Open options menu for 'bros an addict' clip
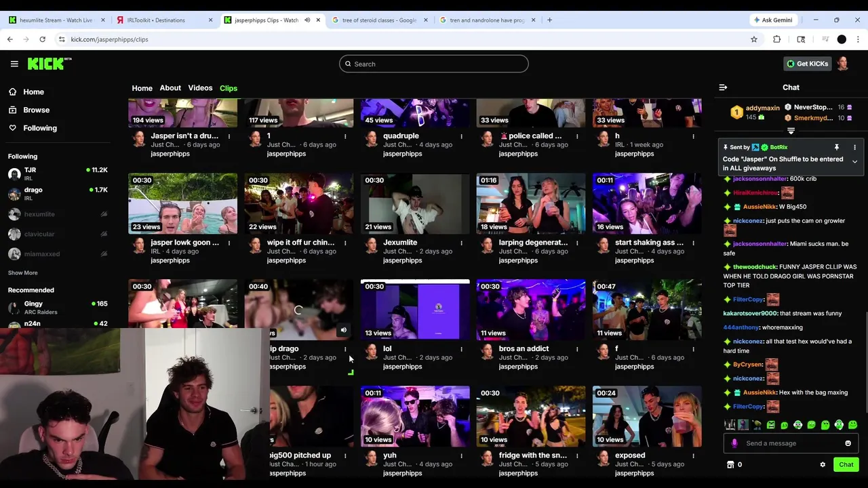The height and width of the screenshot is (488, 868). (x=577, y=349)
